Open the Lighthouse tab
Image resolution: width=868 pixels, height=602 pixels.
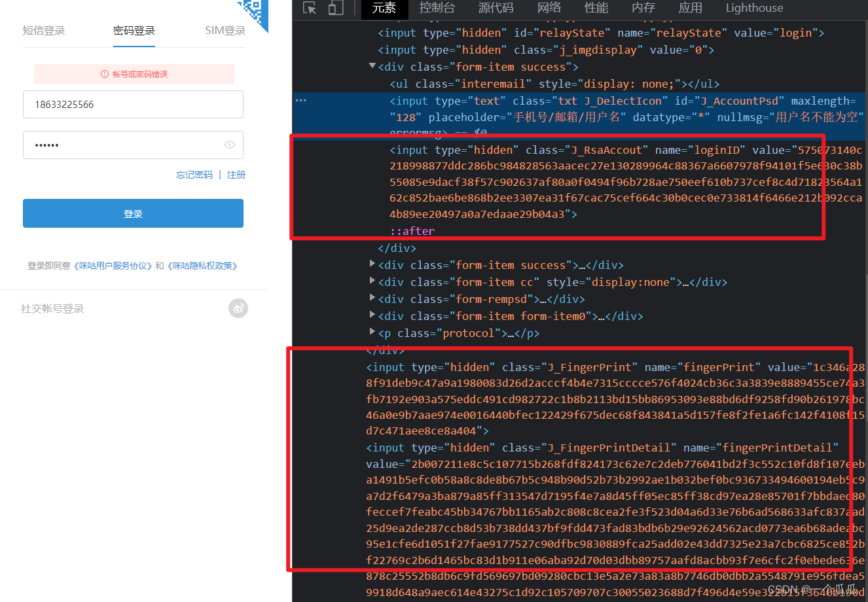point(754,8)
